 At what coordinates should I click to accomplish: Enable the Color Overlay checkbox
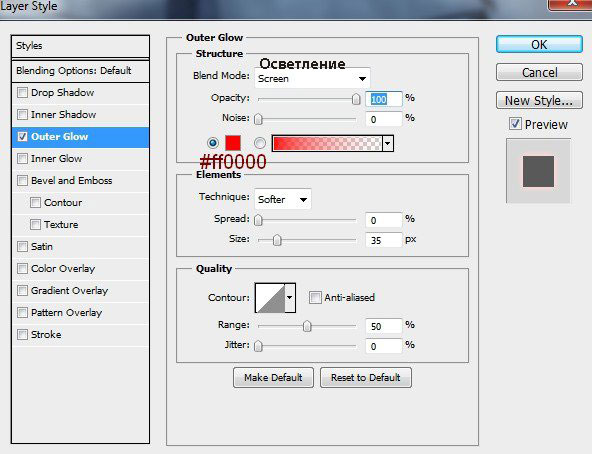[x=23, y=269]
